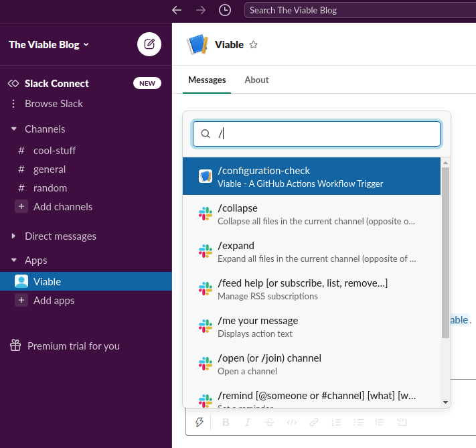Click the compose new message icon

149,44
